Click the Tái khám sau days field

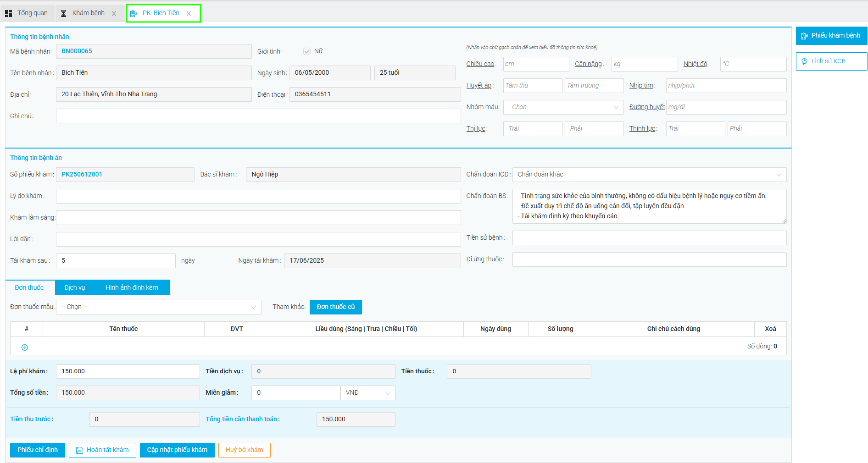(x=116, y=261)
